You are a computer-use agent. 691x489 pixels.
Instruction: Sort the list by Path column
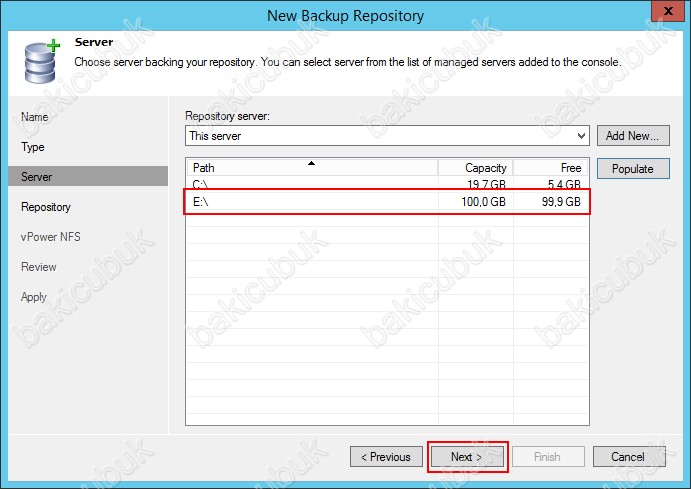tap(311, 168)
